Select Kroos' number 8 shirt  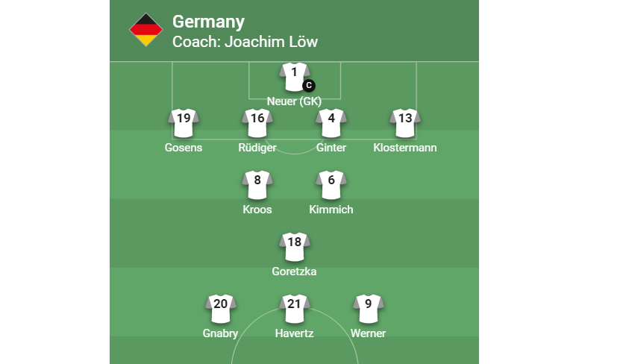click(257, 184)
